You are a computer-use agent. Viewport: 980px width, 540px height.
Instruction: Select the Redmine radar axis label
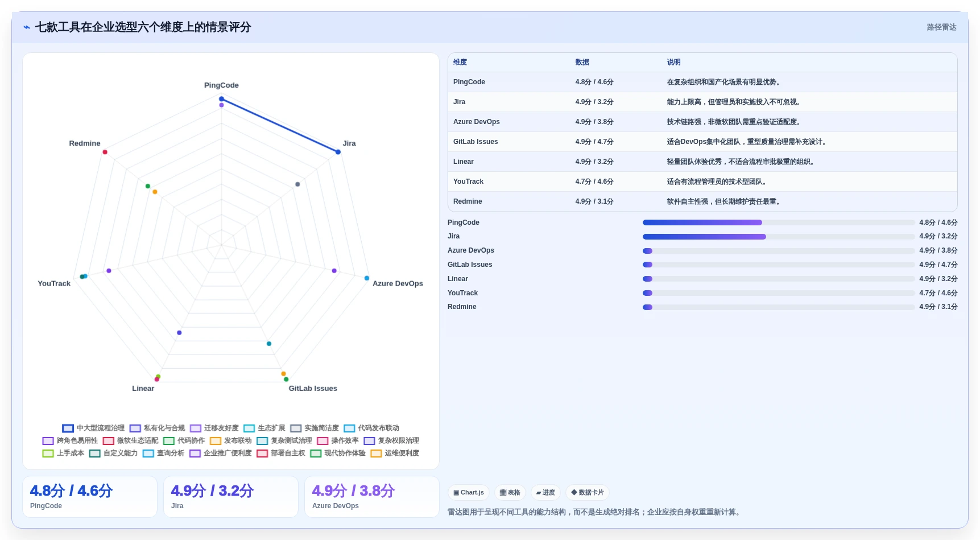(x=85, y=143)
